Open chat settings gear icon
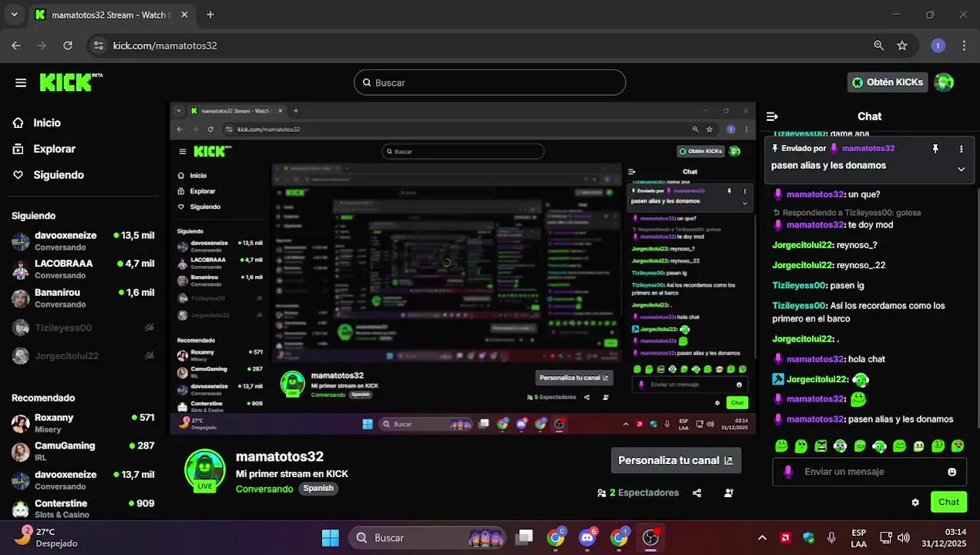Screen dimensions: 980x555 click(915, 502)
